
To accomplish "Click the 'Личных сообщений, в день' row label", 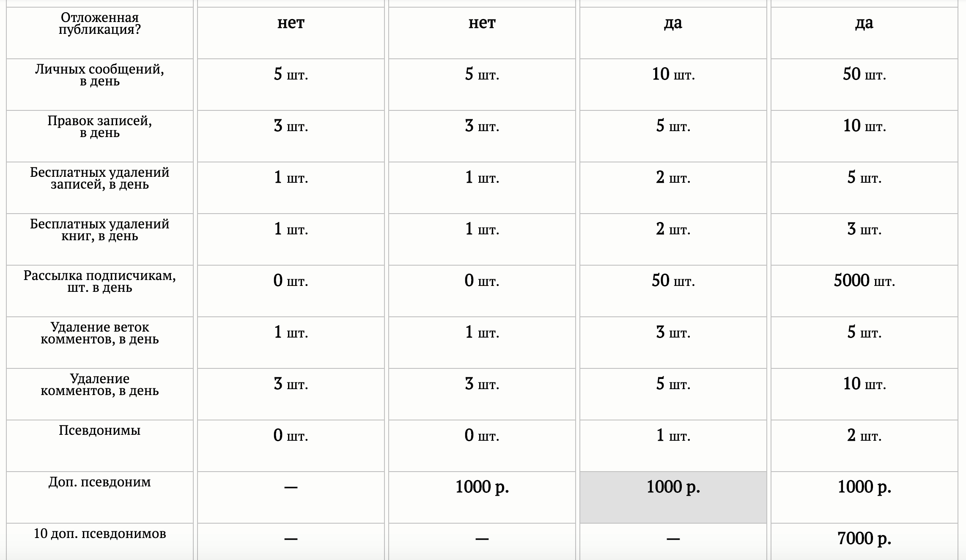I will [x=100, y=75].
